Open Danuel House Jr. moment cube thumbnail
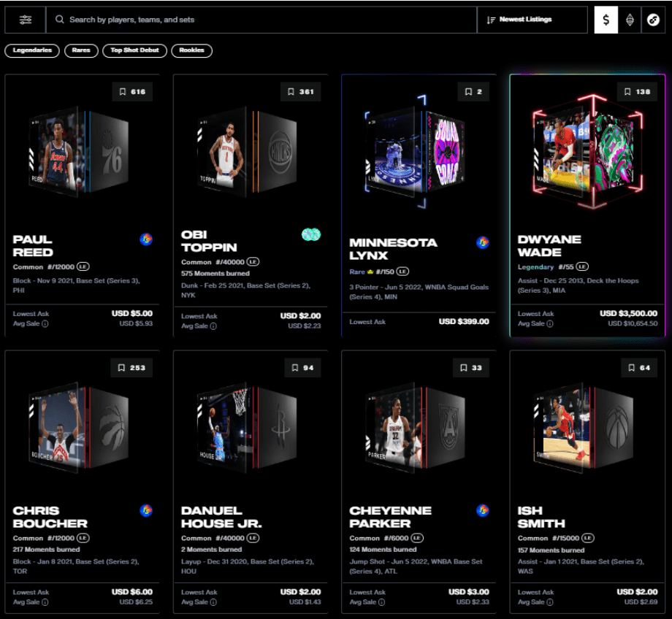This screenshot has width=672, height=619. (248, 428)
